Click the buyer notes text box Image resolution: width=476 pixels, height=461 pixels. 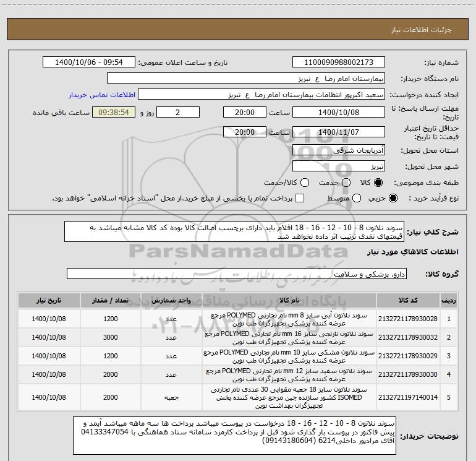click(x=234, y=436)
